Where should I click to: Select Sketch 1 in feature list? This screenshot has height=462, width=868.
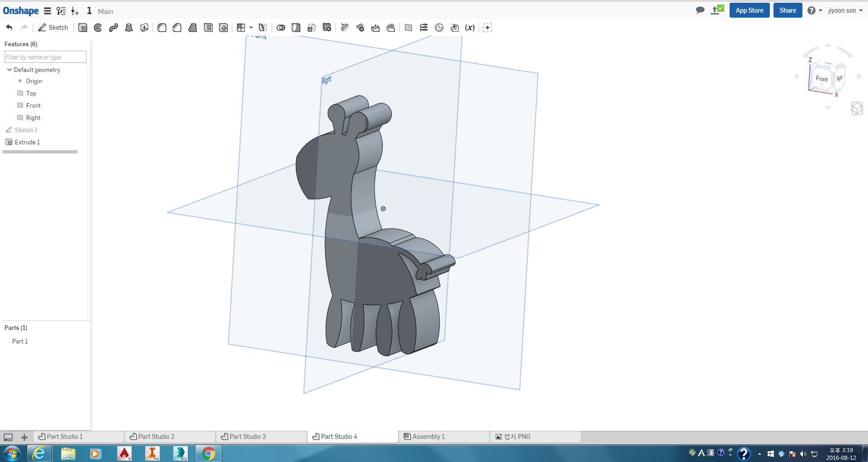tap(26, 130)
